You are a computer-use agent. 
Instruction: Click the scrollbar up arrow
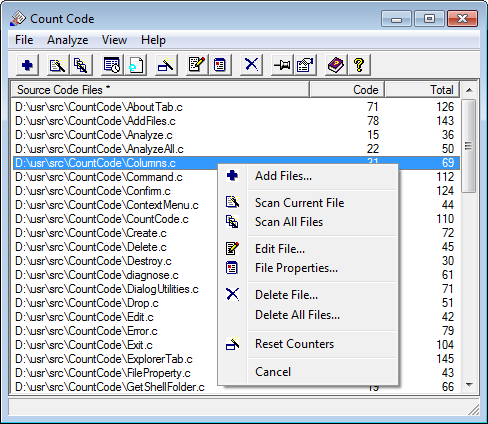pyautogui.click(x=469, y=90)
